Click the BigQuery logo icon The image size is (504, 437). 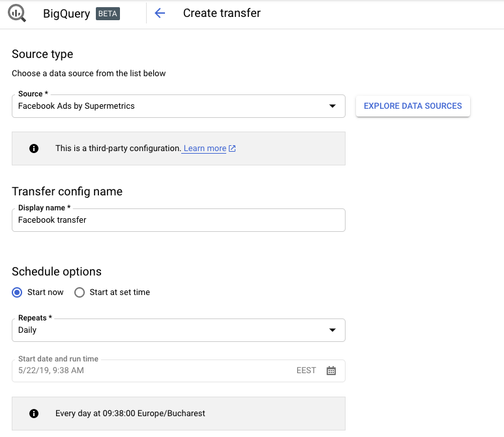17,14
